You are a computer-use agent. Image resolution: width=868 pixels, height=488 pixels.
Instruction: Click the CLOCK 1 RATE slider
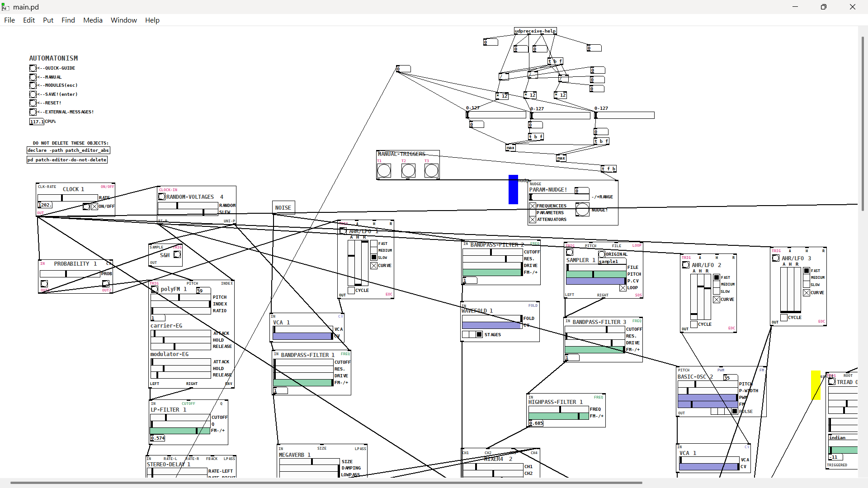[68, 198]
